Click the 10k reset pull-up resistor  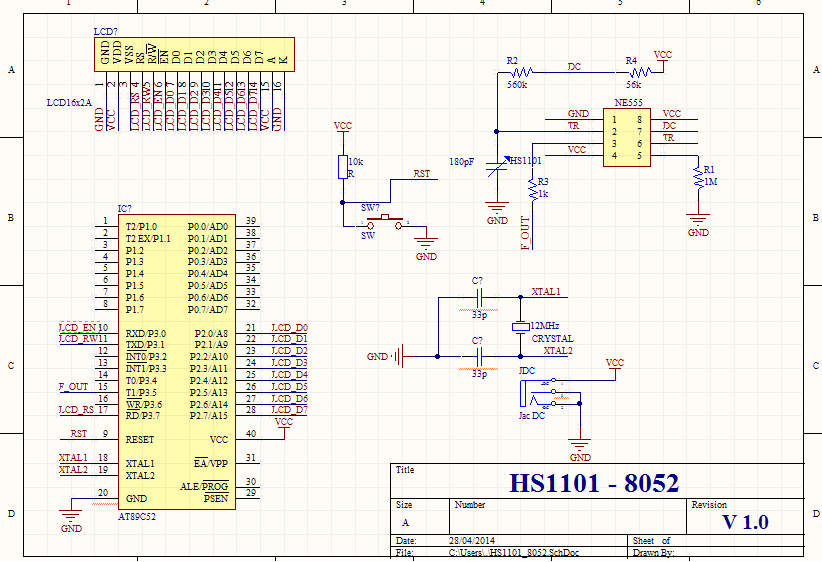click(x=342, y=165)
